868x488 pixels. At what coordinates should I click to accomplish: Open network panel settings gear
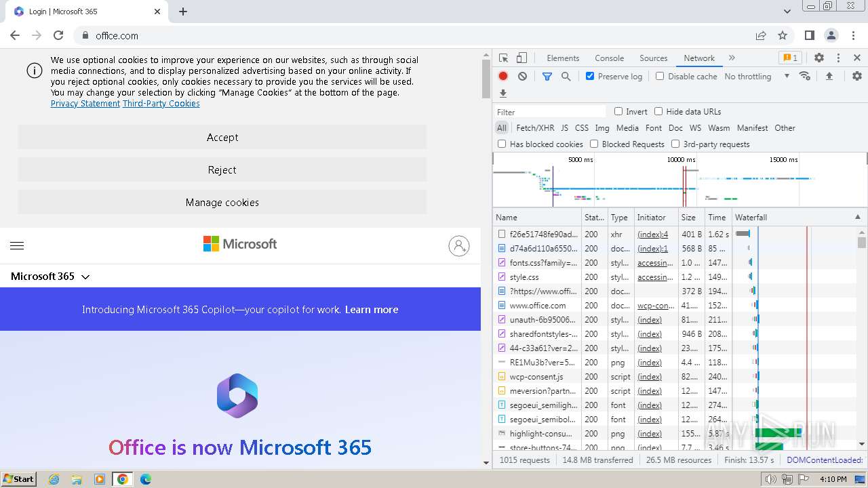click(857, 77)
